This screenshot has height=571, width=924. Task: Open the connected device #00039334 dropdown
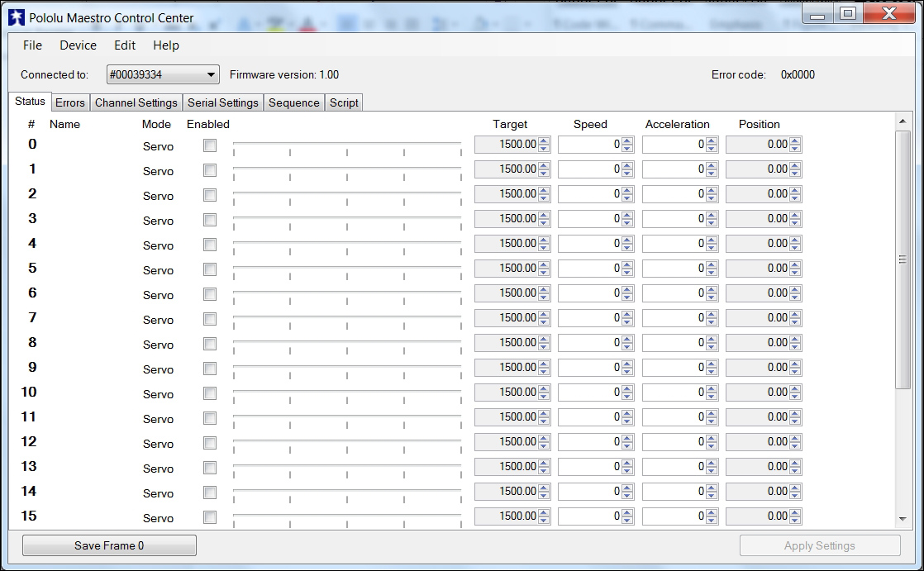163,75
